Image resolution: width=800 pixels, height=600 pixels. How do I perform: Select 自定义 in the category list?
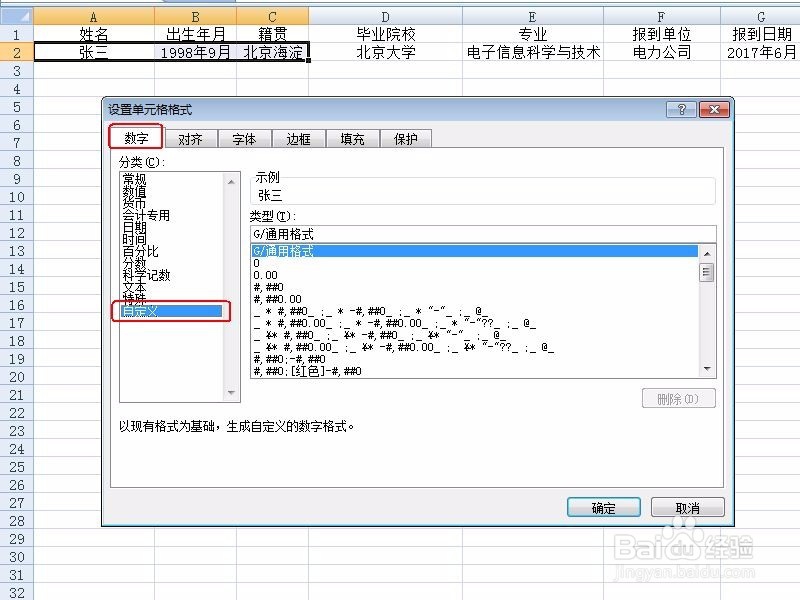171,311
